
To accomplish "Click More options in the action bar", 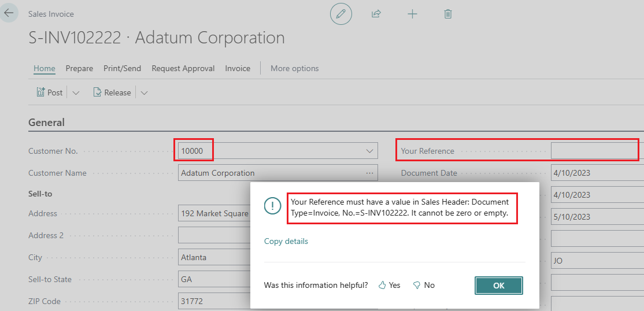I will (294, 68).
